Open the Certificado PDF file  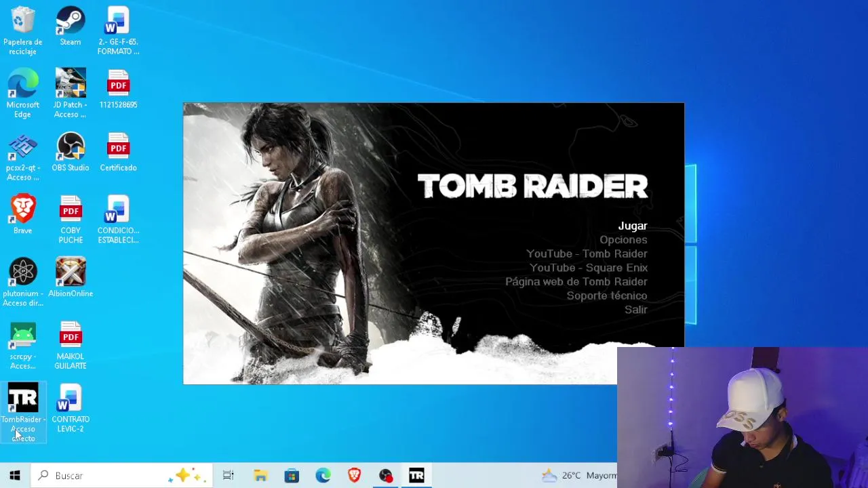click(x=118, y=152)
